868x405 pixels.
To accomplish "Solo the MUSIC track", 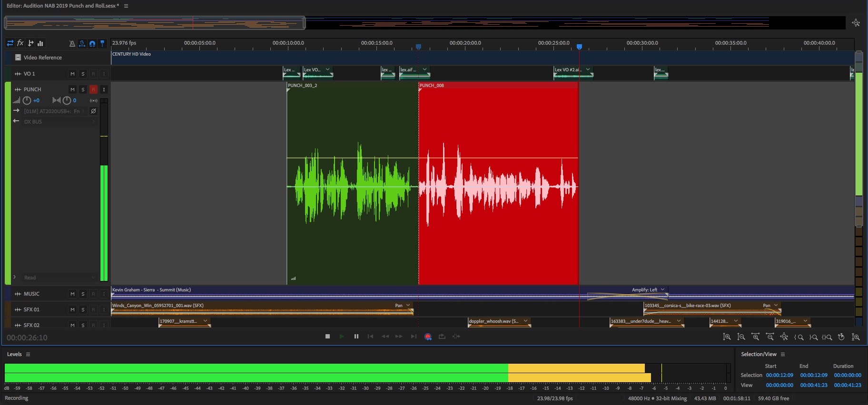I will pyautogui.click(x=83, y=294).
